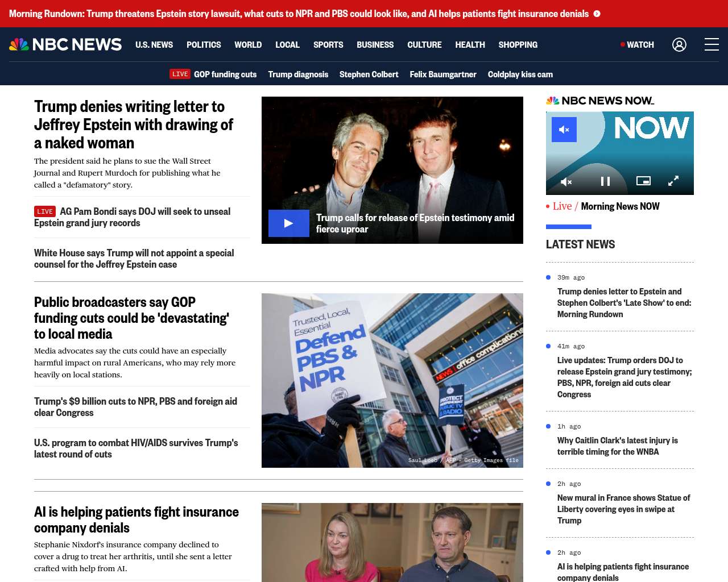Open the Caitlin Clark injury WNBA story
This screenshot has height=582, width=728.
(x=618, y=446)
